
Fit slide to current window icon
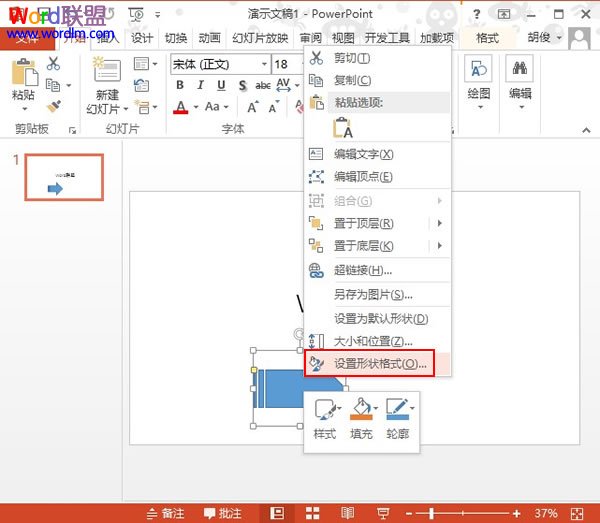click(577, 513)
